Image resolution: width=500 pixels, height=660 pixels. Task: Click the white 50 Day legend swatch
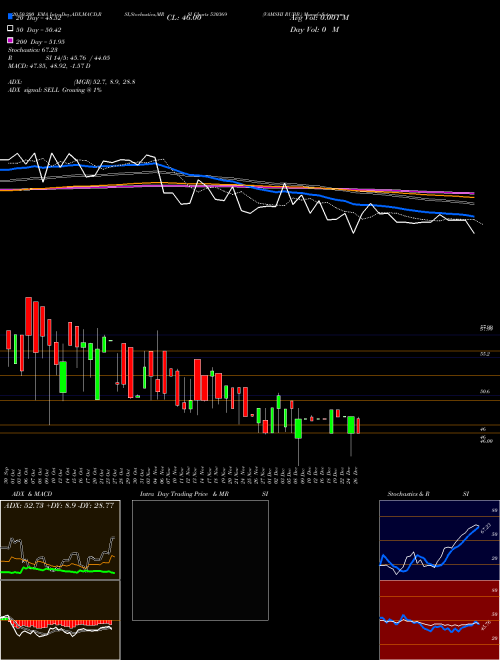click(x=10, y=28)
